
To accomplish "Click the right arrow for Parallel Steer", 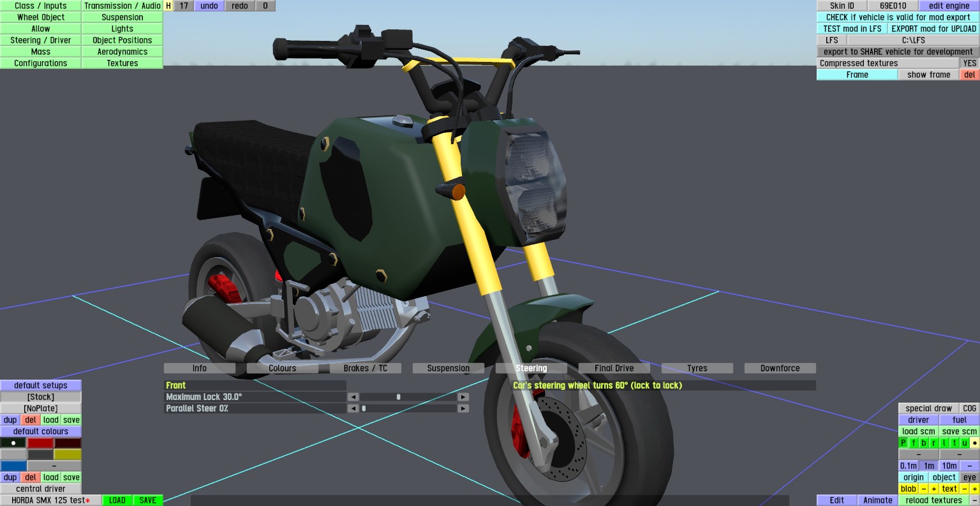I will click(463, 408).
